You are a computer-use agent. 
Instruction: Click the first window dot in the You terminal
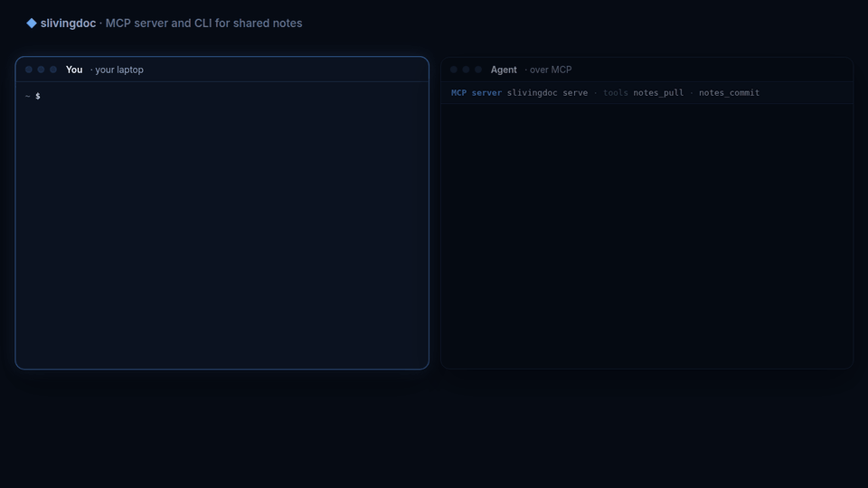(x=29, y=70)
